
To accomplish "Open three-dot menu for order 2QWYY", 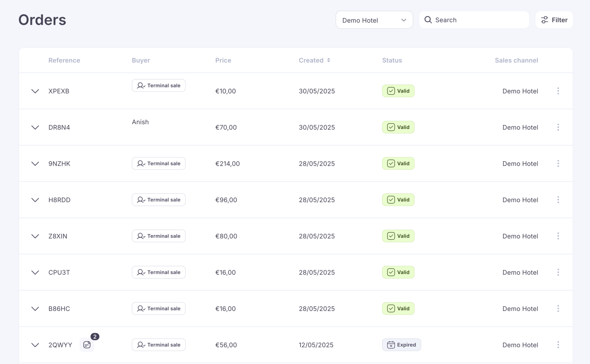I will [x=558, y=345].
